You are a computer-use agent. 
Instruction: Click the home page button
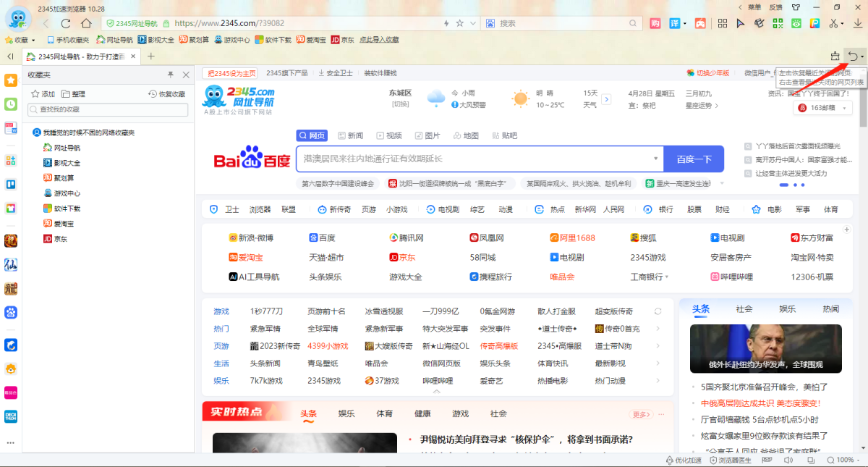(x=86, y=23)
